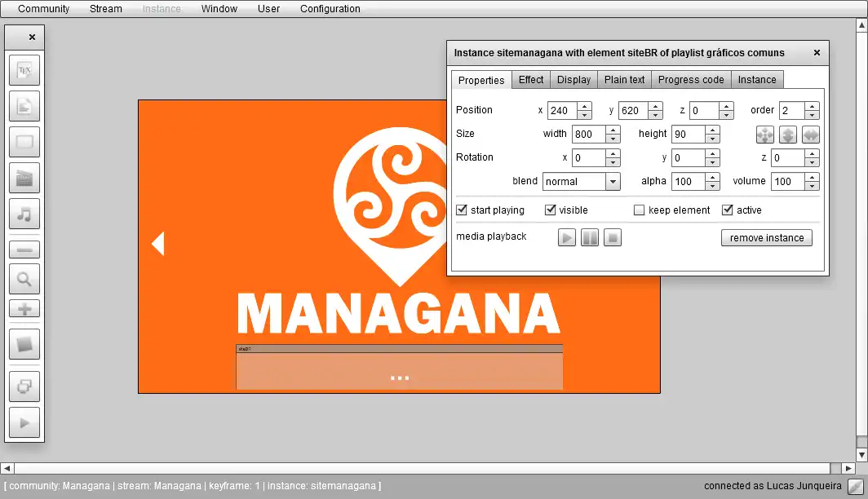
Task: Play media playback in properties panel
Action: point(567,238)
